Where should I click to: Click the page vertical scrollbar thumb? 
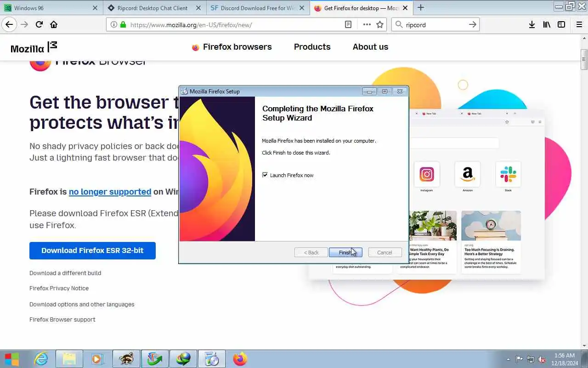(584, 59)
